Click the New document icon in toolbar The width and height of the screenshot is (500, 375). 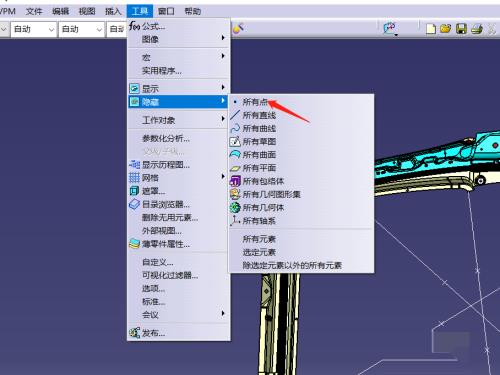coord(430,29)
